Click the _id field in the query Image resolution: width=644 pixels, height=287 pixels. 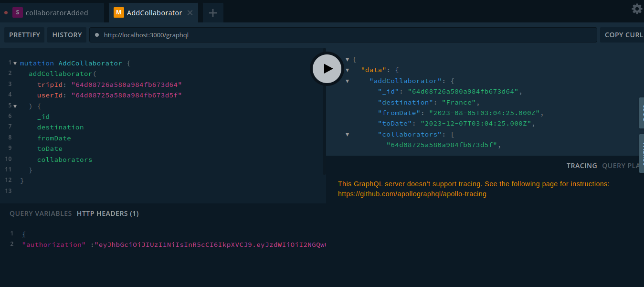coord(43,117)
